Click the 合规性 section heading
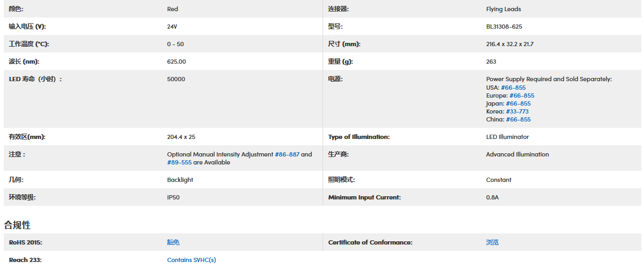Viewport: 644px width, 279px height. click(x=18, y=225)
